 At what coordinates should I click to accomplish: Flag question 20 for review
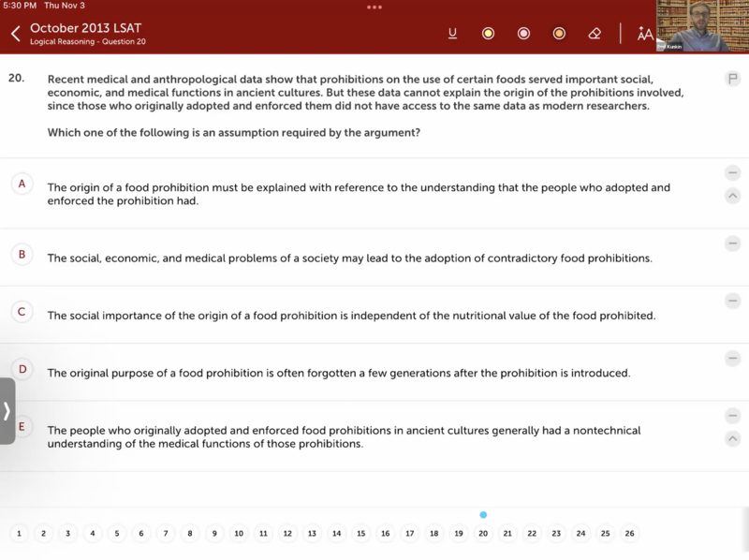pos(732,80)
